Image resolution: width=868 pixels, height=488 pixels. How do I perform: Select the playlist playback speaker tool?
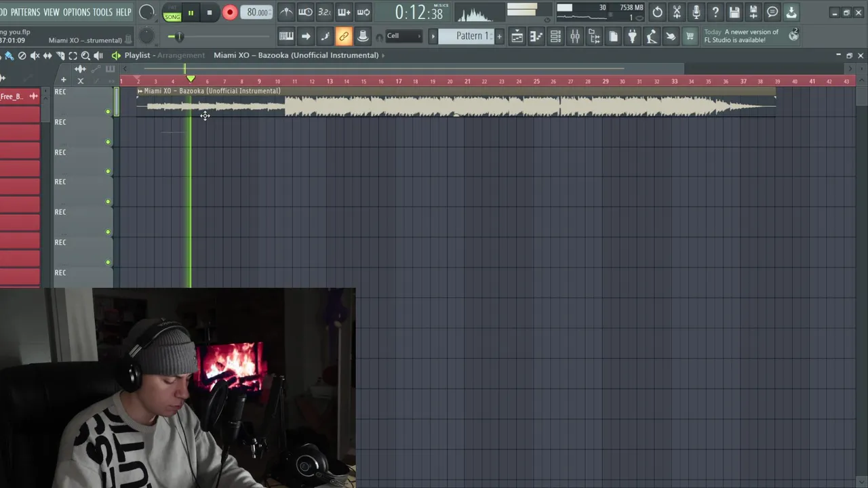pos(98,56)
